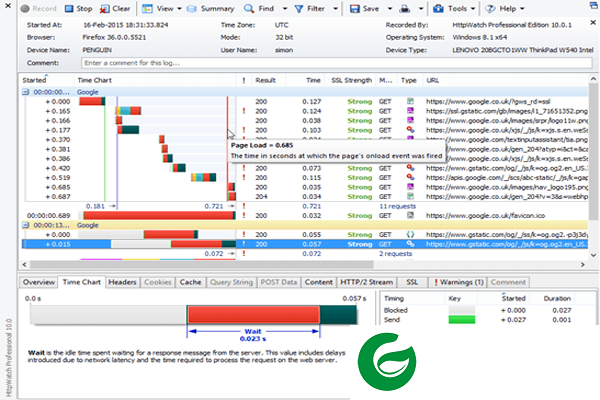Sort timings by the Duration column header
This screenshot has width=600, height=400.
(557, 298)
